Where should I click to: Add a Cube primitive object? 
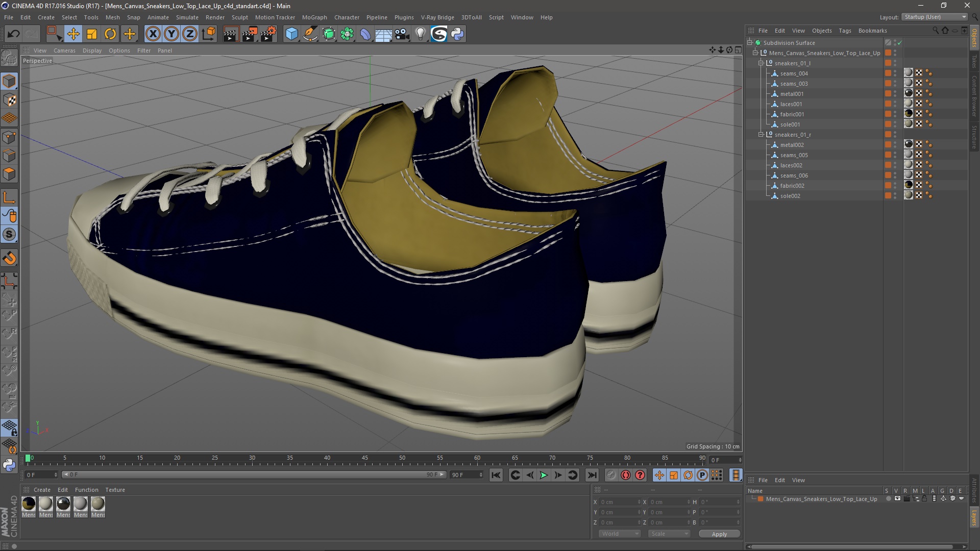point(291,34)
